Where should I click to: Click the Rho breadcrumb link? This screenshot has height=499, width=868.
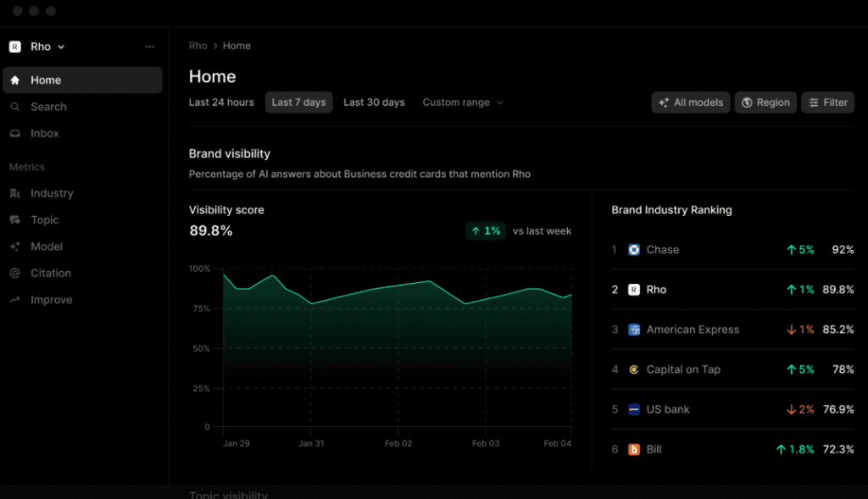198,46
